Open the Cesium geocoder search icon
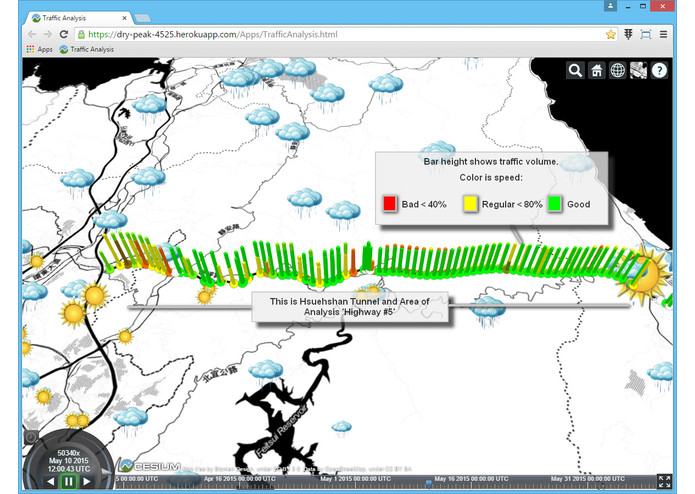 pyautogui.click(x=575, y=70)
